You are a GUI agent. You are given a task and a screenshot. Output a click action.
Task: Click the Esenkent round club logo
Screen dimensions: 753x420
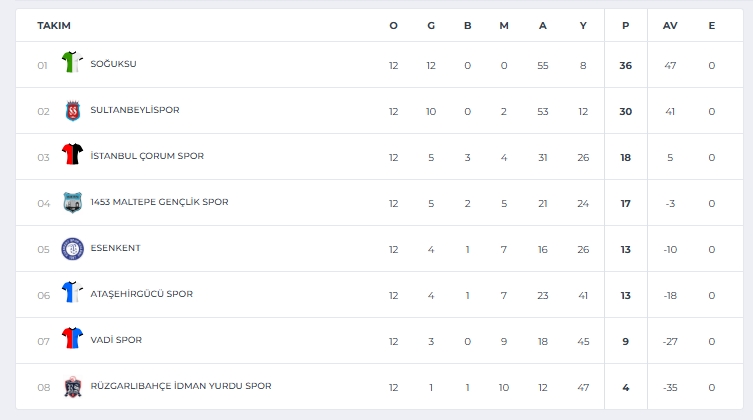pos(73,249)
